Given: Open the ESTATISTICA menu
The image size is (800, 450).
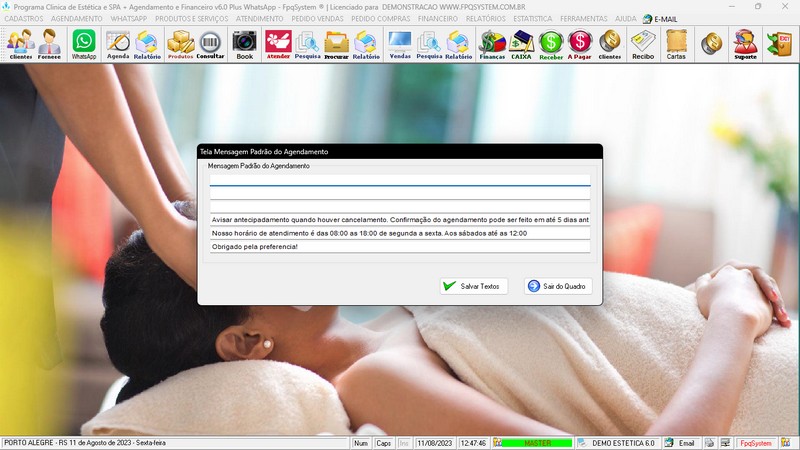Looking at the screenshot, I should (x=533, y=19).
